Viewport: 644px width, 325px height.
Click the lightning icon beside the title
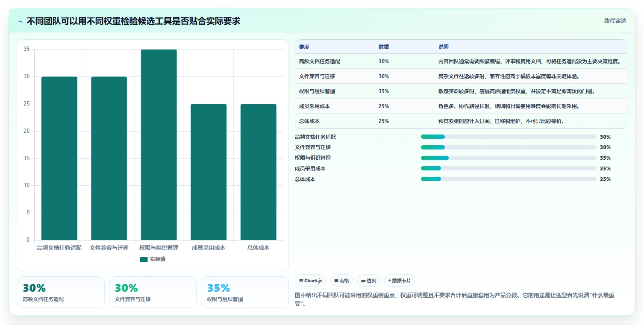[x=20, y=21]
